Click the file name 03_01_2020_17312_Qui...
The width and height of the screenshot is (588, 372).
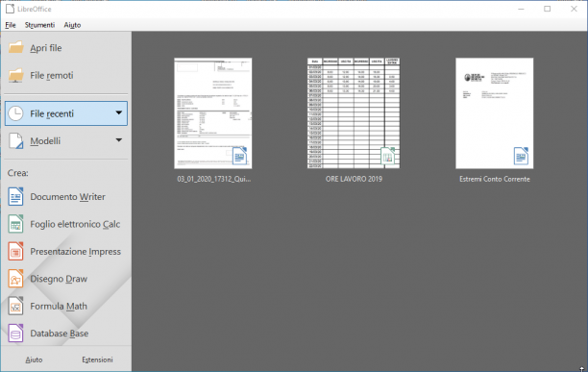213,179
